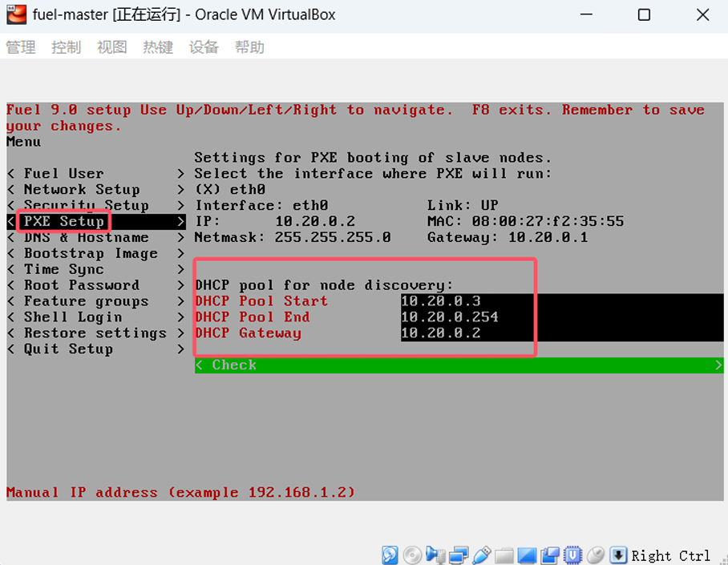This screenshot has width=728, height=565.
Task: Open the Feature groups menu entry
Action: click(96, 301)
